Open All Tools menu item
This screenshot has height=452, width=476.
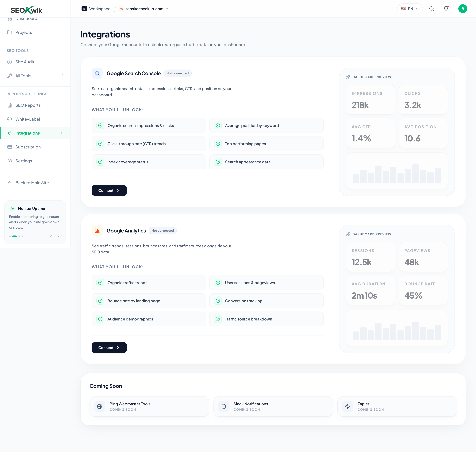tap(35, 76)
